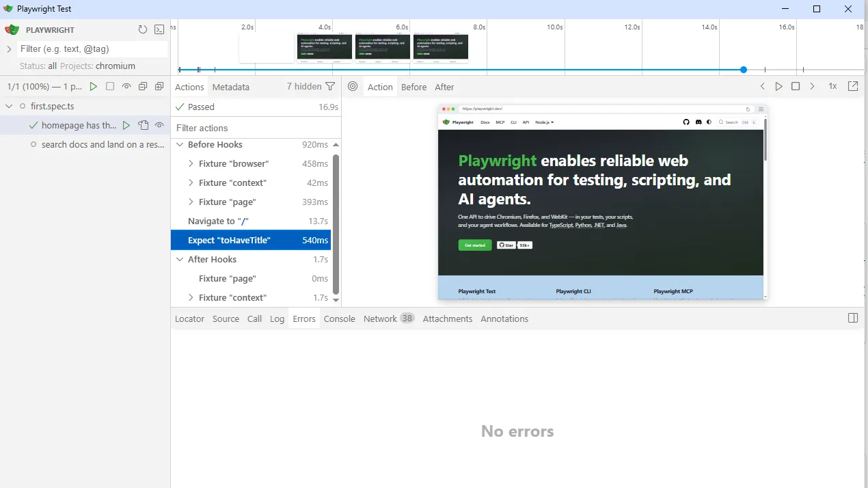
Task: Stop trace playback with the square button
Action: point(796,87)
